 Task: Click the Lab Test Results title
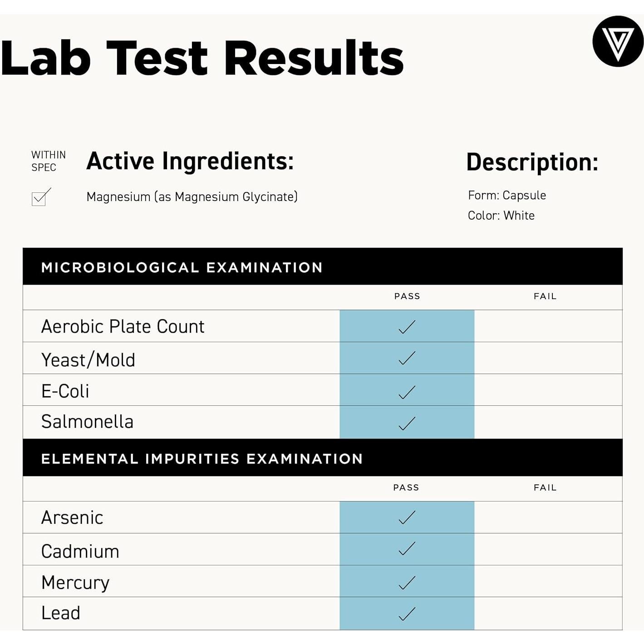click(x=202, y=58)
